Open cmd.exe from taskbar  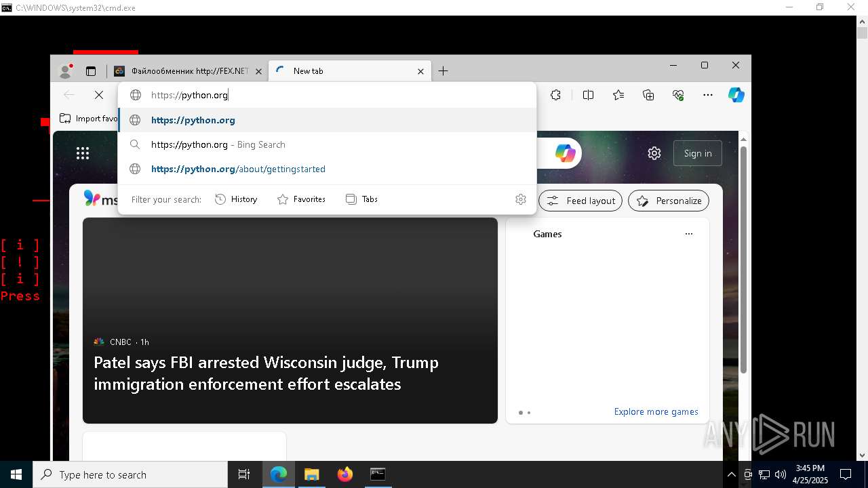pyautogui.click(x=378, y=474)
